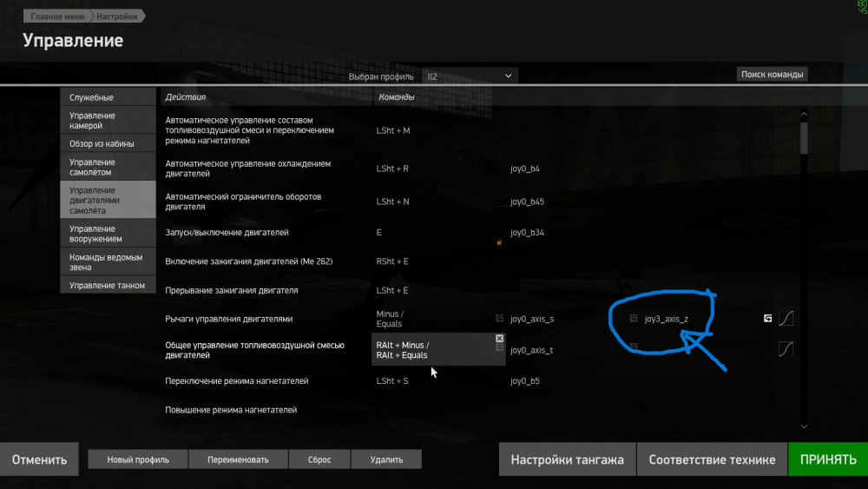
Task: Click the LSht + S key binding
Action: [392, 381]
